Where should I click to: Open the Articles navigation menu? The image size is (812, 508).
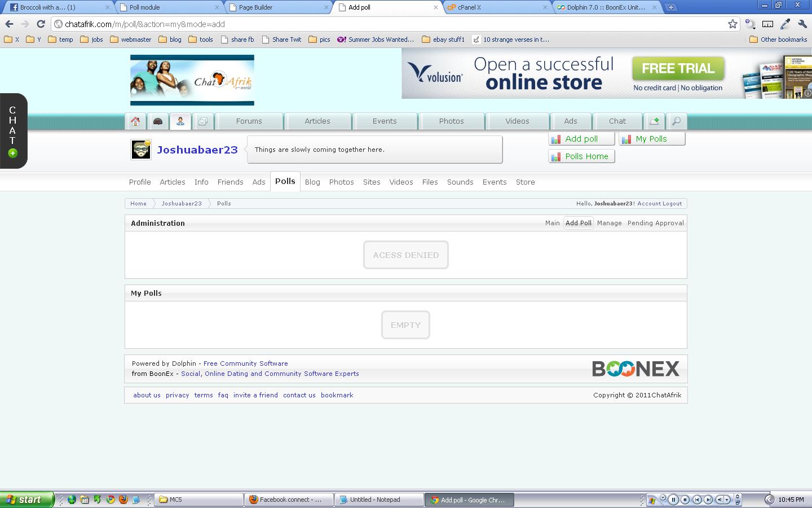click(317, 121)
